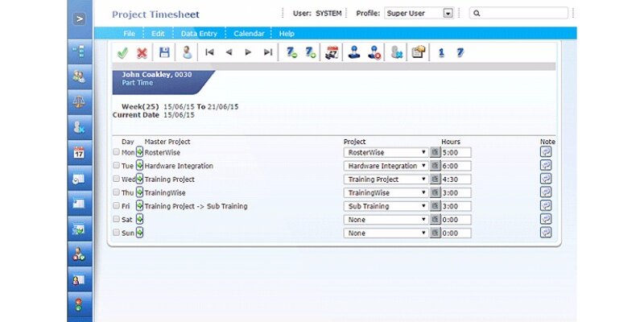Viewport: 644px width, 322px height.
Task: Click the red X cancel icon
Action: tap(142, 52)
